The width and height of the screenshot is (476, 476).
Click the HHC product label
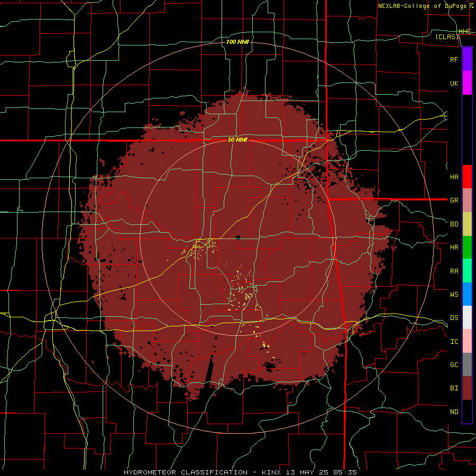pos(465,32)
